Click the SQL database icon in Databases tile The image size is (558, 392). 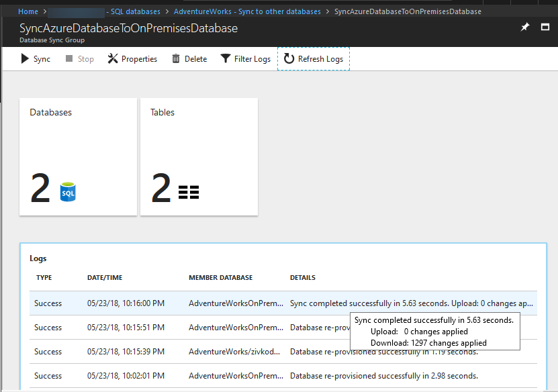point(68,192)
